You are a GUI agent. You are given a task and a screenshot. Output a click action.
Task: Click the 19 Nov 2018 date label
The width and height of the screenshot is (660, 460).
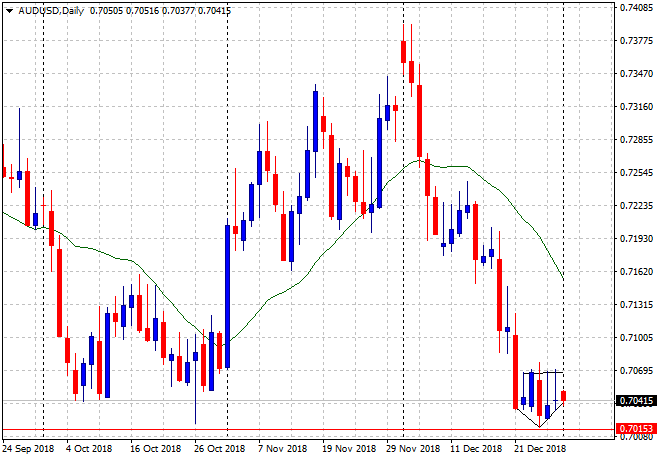point(349,449)
